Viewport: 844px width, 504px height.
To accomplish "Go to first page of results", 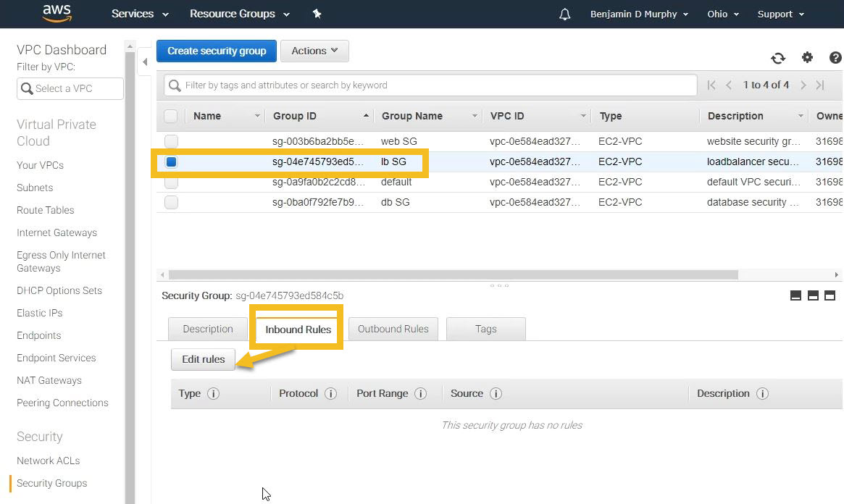I will point(711,85).
